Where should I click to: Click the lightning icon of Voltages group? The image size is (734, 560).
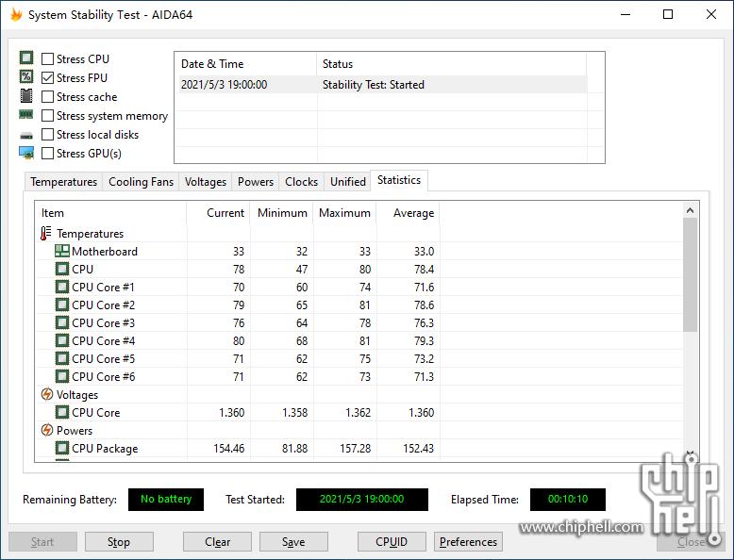point(47,394)
